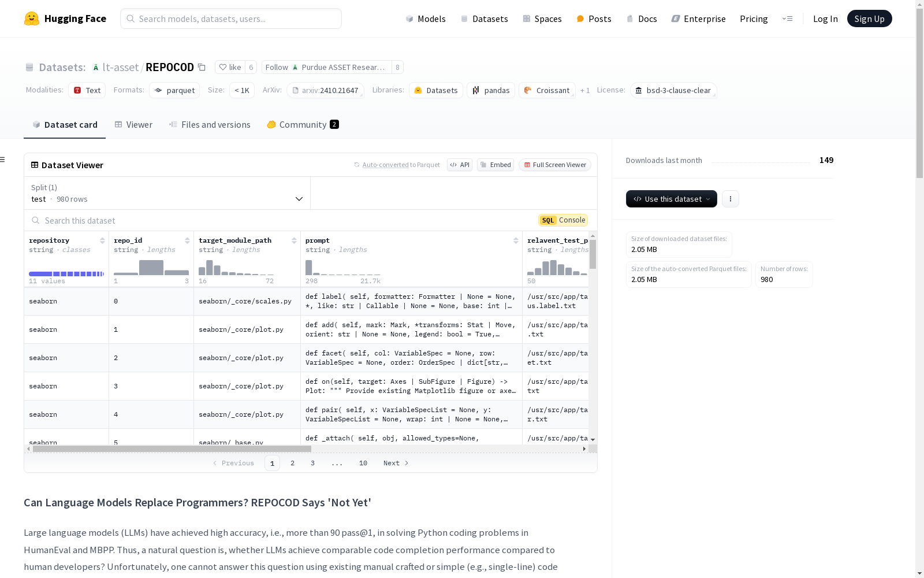Click the prompt lengths histogram

click(342, 268)
